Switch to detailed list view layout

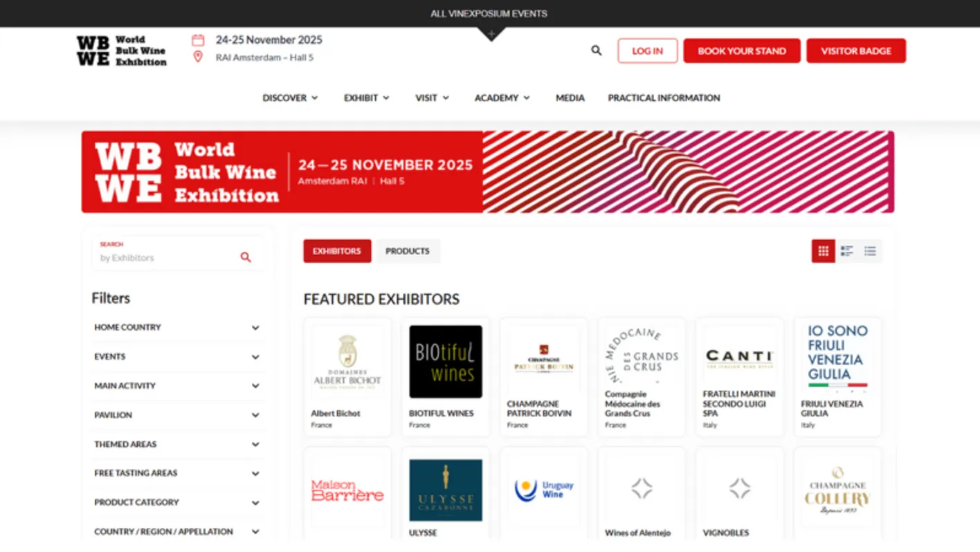coord(846,251)
